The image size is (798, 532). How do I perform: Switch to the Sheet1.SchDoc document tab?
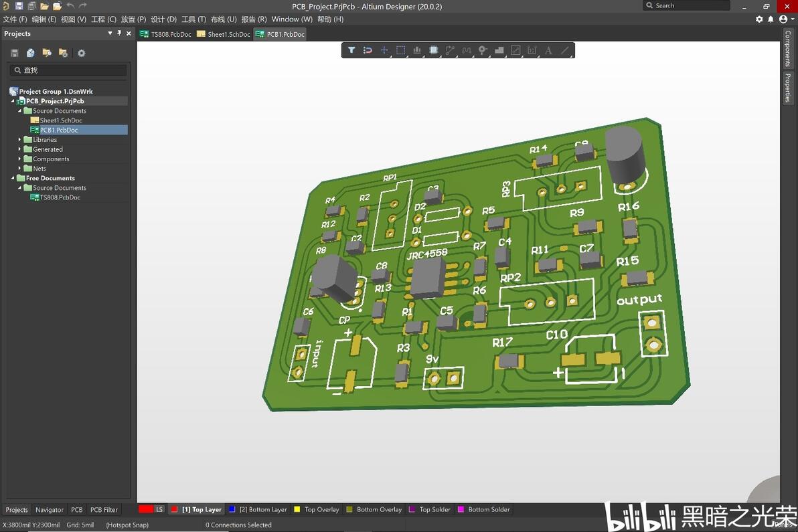(224, 34)
